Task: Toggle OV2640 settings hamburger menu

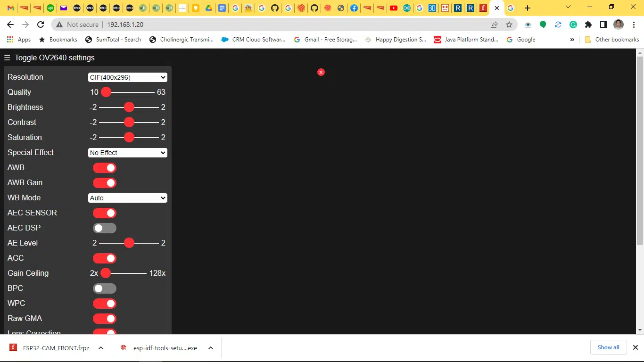Action: coord(7,58)
